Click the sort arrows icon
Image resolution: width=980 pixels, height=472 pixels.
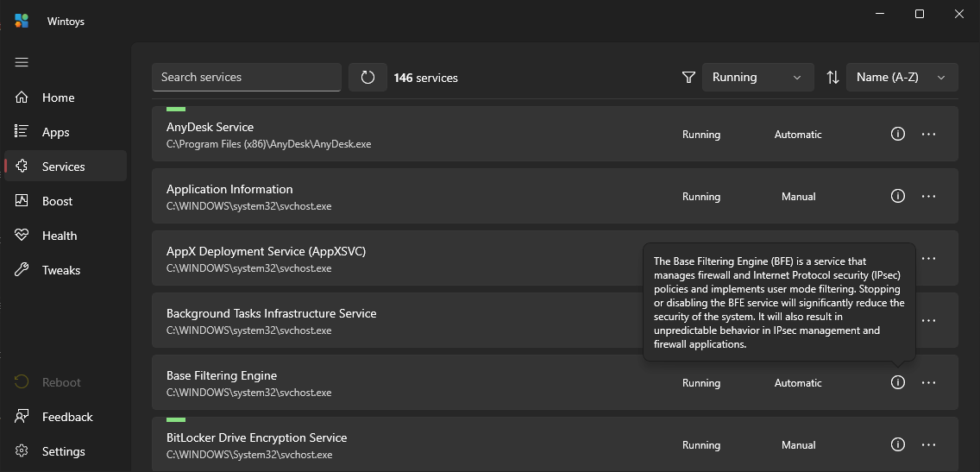click(832, 78)
